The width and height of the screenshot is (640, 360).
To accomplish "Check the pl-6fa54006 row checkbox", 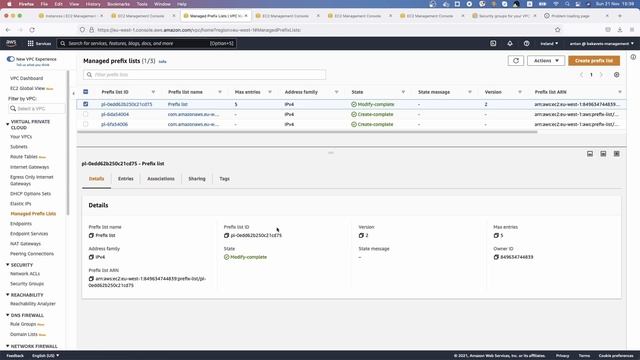I will point(85,124).
